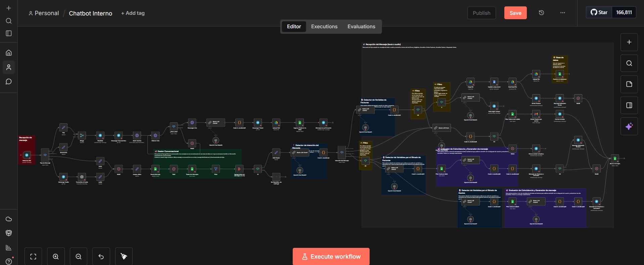Click the Save button
The width and height of the screenshot is (644, 265).
(x=515, y=13)
